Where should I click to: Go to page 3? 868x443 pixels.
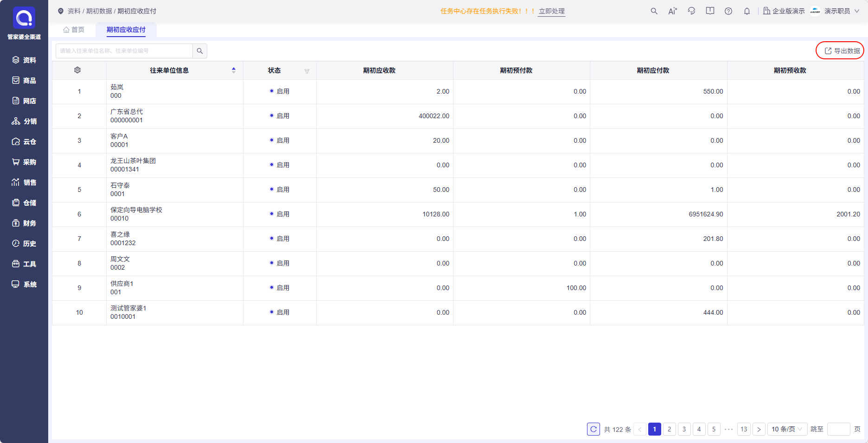pyautogui.click(x=684, y=429)
